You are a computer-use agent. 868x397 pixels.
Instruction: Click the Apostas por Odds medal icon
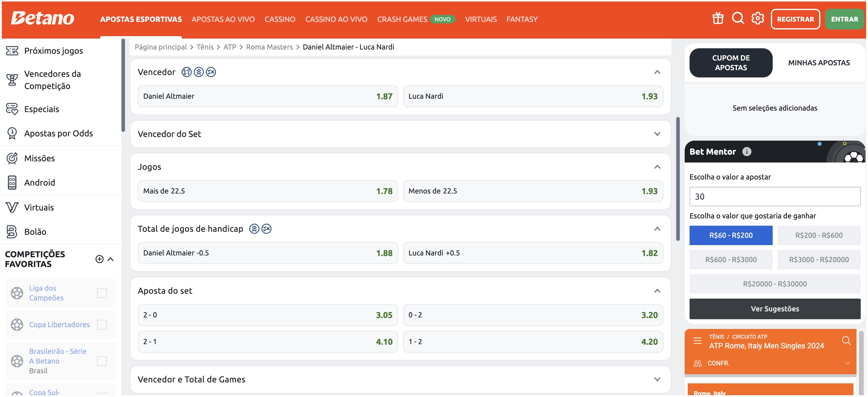coord(12,133)
